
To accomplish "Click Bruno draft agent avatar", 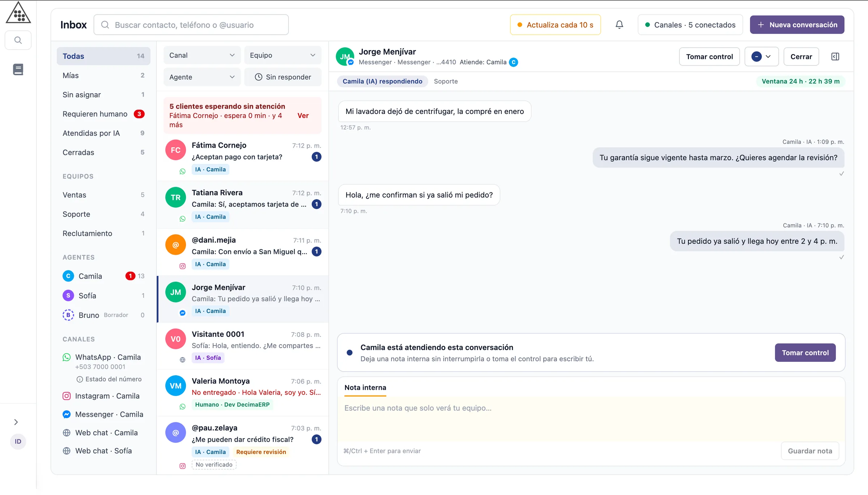I will tap(68, 315).
